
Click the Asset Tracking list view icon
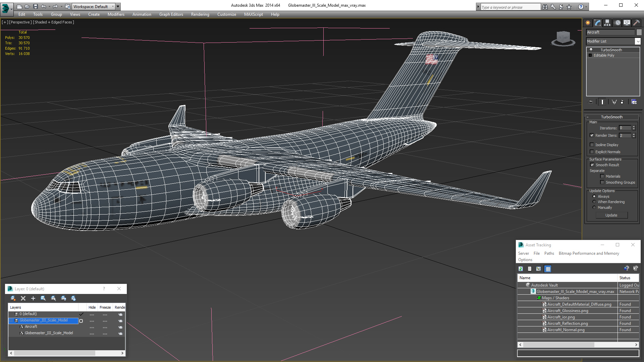point(529,269)
